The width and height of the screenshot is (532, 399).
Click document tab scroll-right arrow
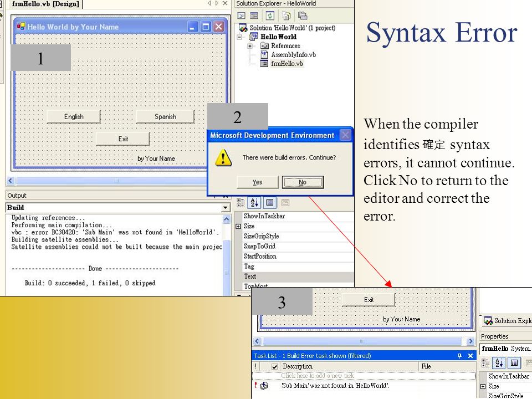(217, 3)
